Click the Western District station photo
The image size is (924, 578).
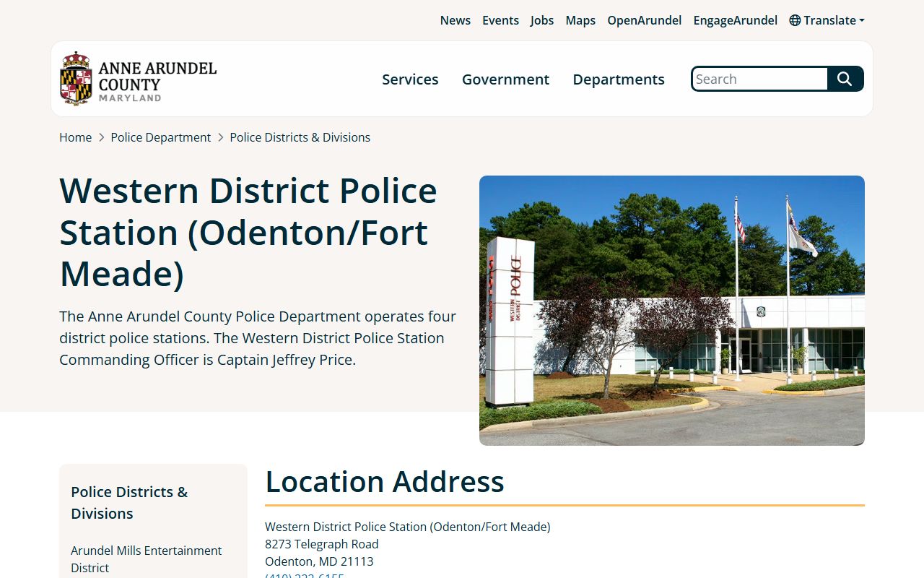672,311
